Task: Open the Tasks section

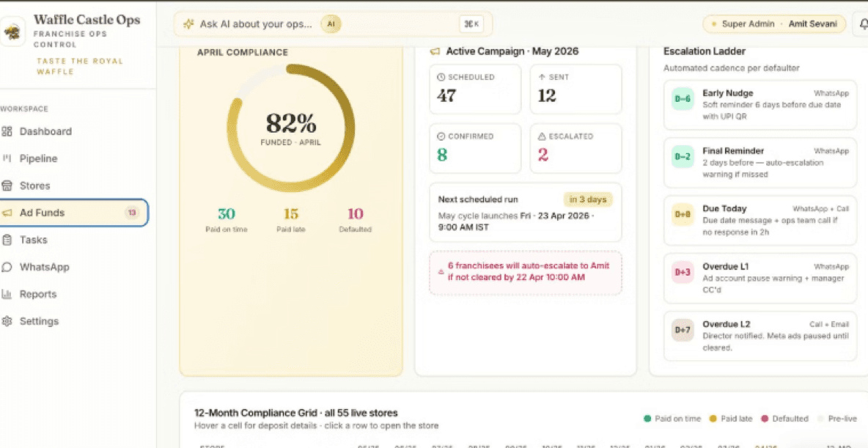Action: (x=74, y=240)
